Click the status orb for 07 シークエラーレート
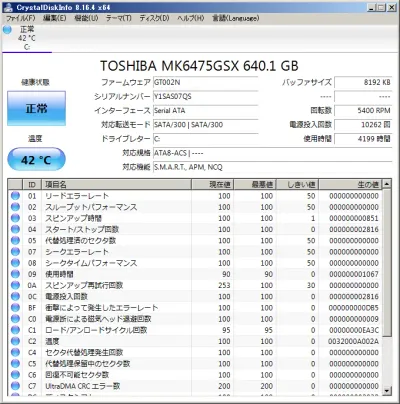This screenshot has height=404, width=400. click(15, 252)
